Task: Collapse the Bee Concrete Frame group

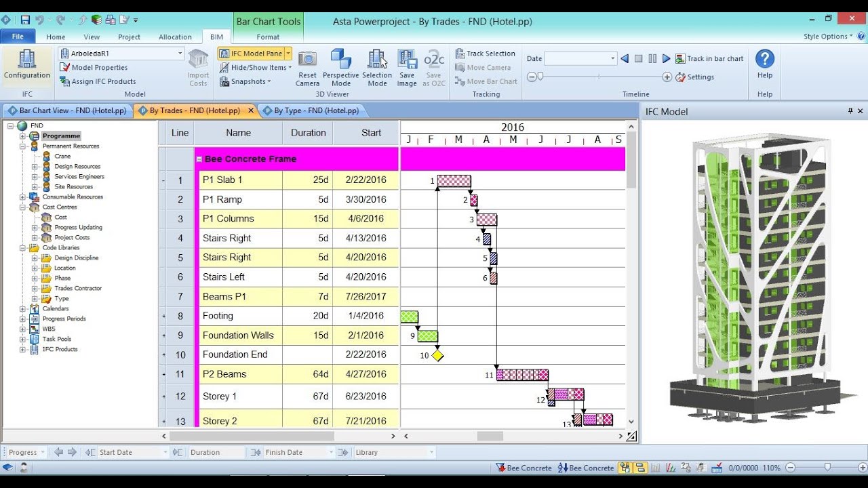Action: [x=199, y=159]
